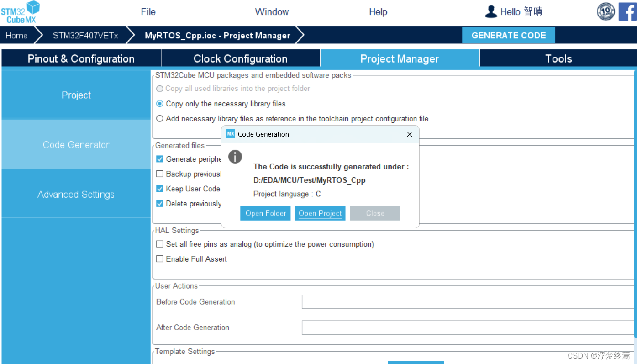Toggle Delete previously generated files checkbox
637x364 pixels.
(160, 204)
